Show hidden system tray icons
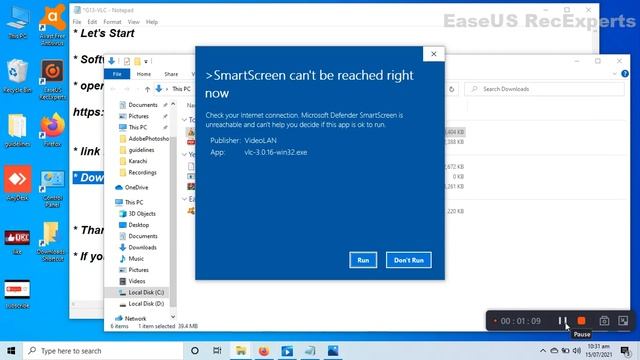Screen dimensions: 640x360 [542, 351]
